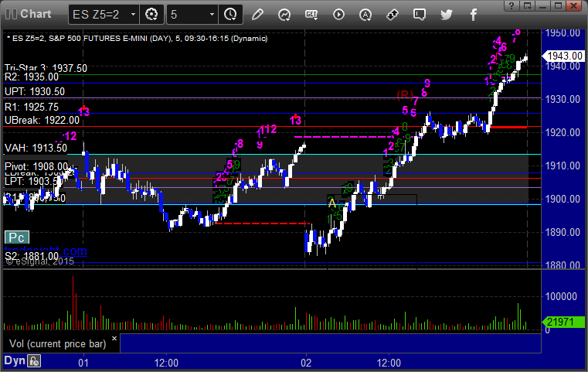The height and width of the screenshot is (372, 588).
Task: Select the pencil drawing tool
Action: point(257,15)
